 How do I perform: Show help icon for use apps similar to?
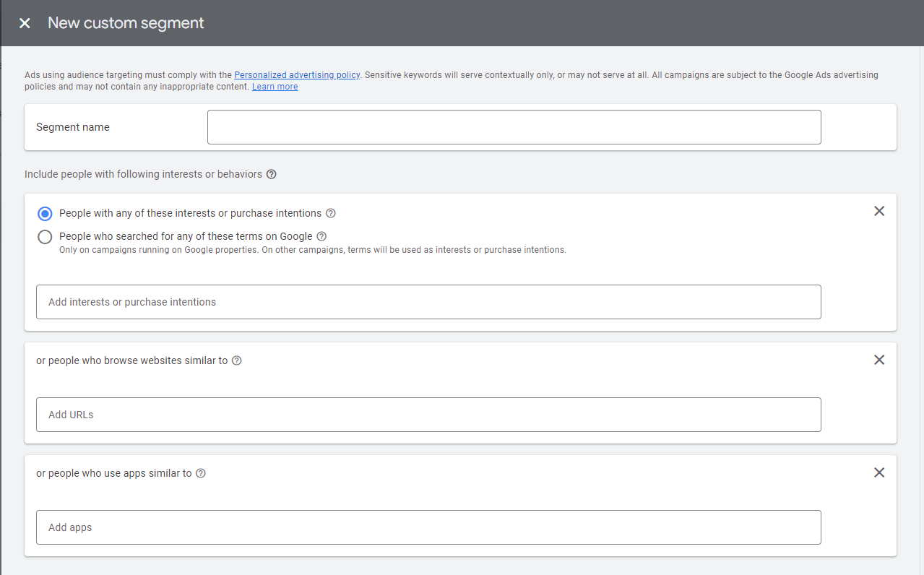point(201,473)
